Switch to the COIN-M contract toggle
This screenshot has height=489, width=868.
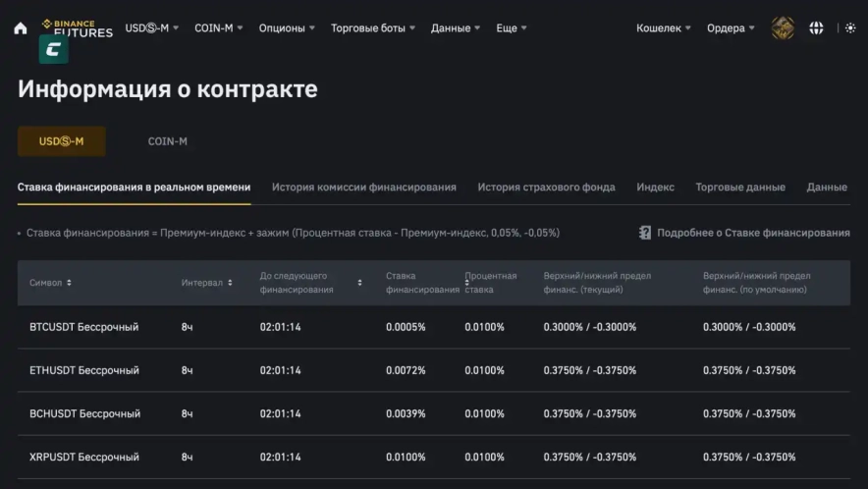point(168,141)
